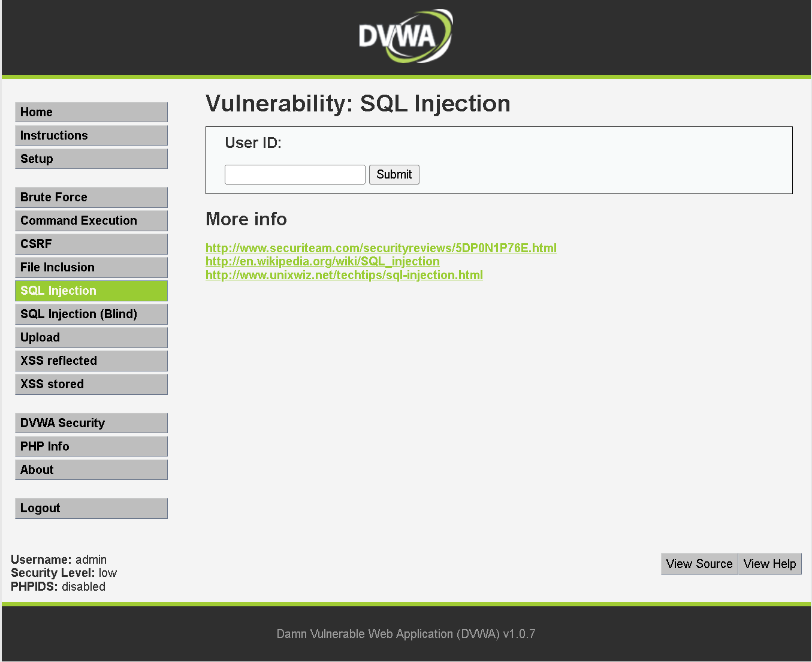Open the Wikipedia SQL_injection link
Image resolution: width=812 pixels, height=662 pixels.
pos(322,261)
